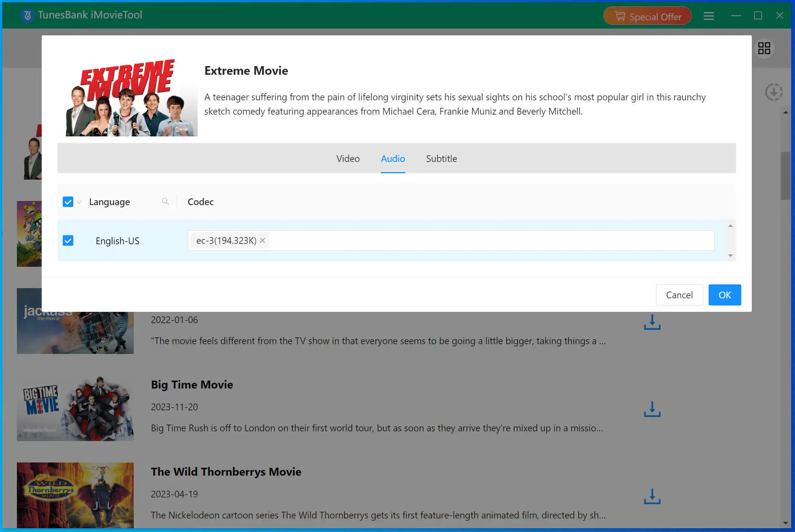Click the Jackass the movie thumbnail

[75, 332]
